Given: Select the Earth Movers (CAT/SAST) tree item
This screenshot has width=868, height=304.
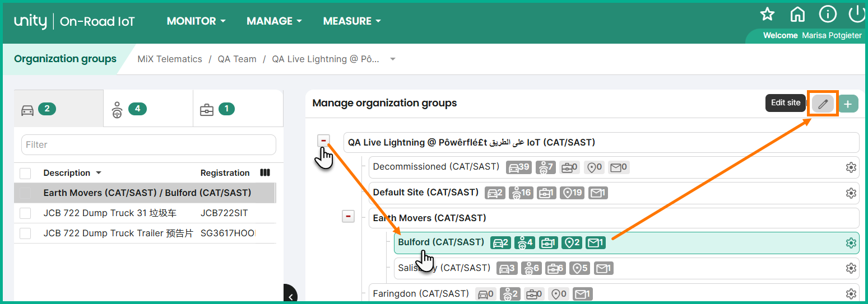Looking at the screenshot, I should point(614,218).
